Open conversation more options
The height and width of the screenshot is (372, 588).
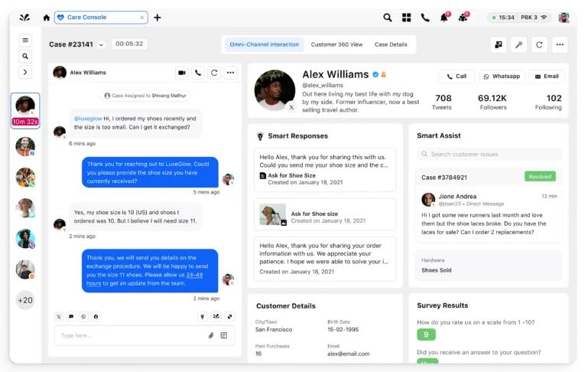tap(231, 73)
